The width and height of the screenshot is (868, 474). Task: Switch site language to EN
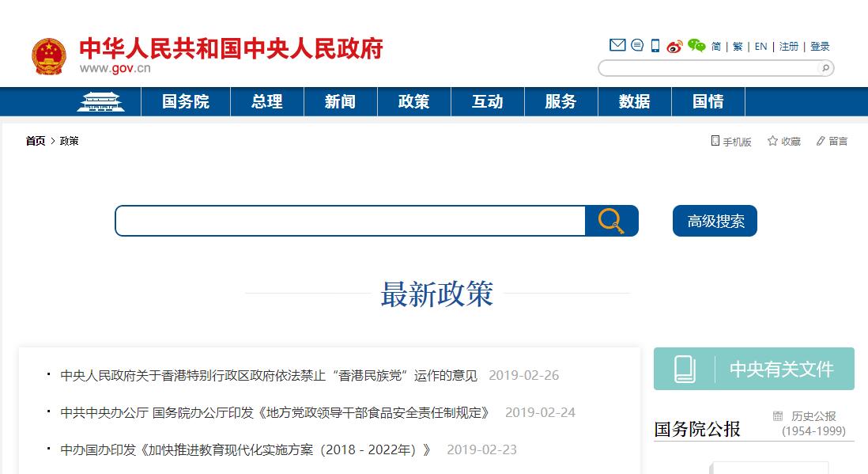click(x=760, y=46)
